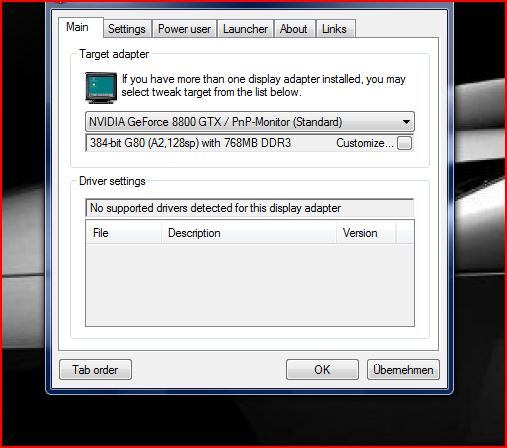Click the Driver settings group label
The height and width of the screenshot is (448, 507).
click(112, 181)
